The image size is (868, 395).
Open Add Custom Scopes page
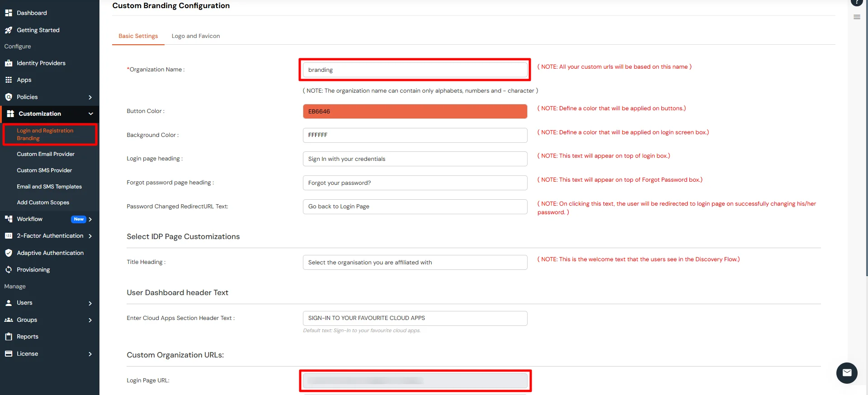click(x=43, y=202)
